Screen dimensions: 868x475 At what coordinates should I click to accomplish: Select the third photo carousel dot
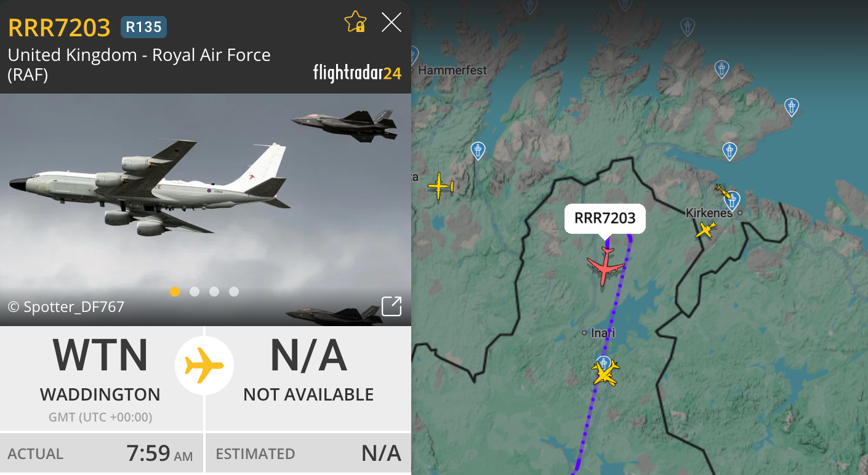click(214, 292)
